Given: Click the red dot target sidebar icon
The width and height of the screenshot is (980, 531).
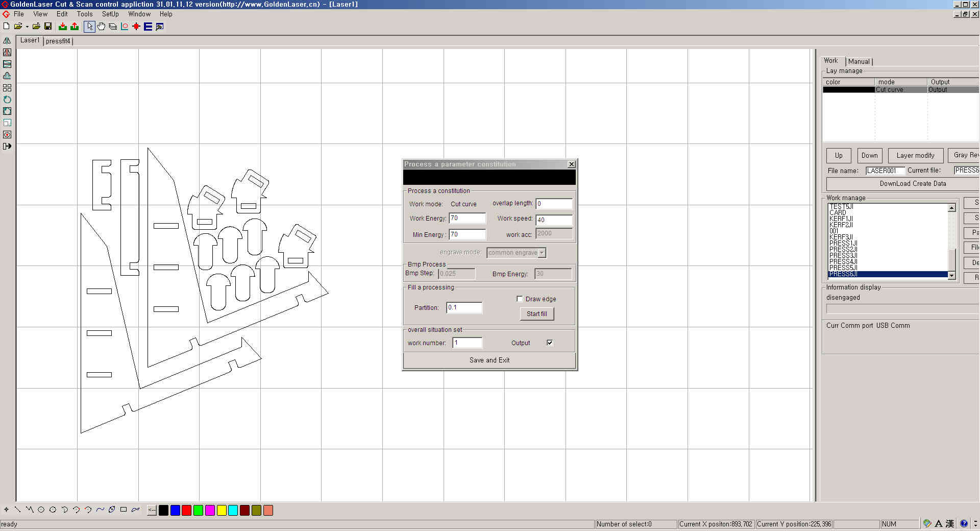Looking at the screenshot, I should [x=7, y=135].
